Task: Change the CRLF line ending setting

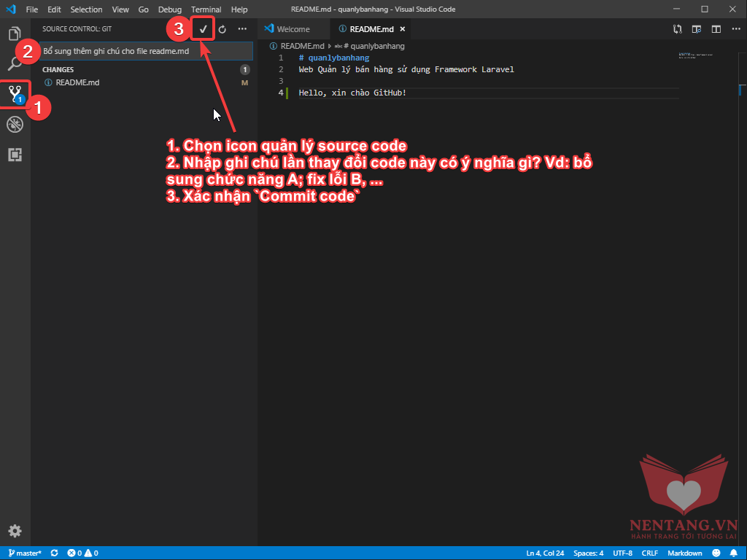Action: (x=649, y=553)
